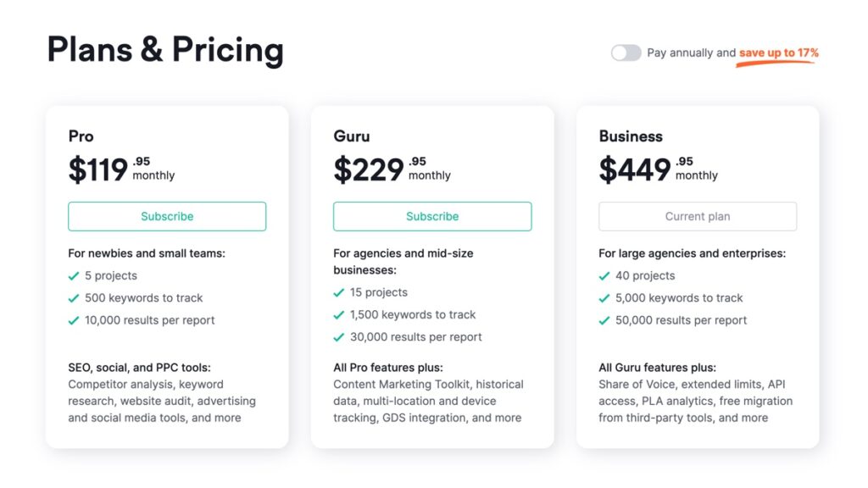Screen dimensions: 868x488
Task: Click the Plans & Pricing heading
Action: [165, 50]
